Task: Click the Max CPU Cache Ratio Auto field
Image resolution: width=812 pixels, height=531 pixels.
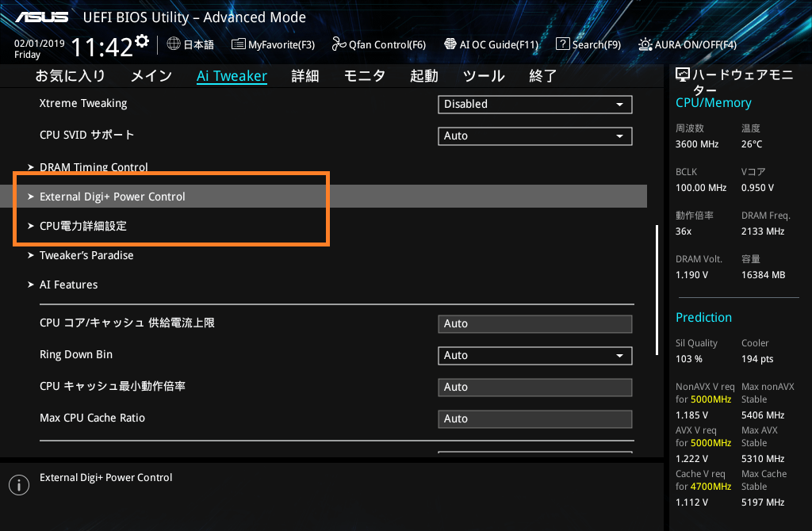Action: coord(535,419)
